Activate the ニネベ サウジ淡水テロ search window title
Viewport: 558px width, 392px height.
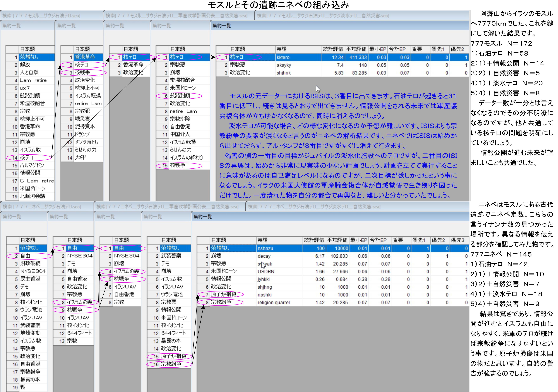click(x=314, y=207)
